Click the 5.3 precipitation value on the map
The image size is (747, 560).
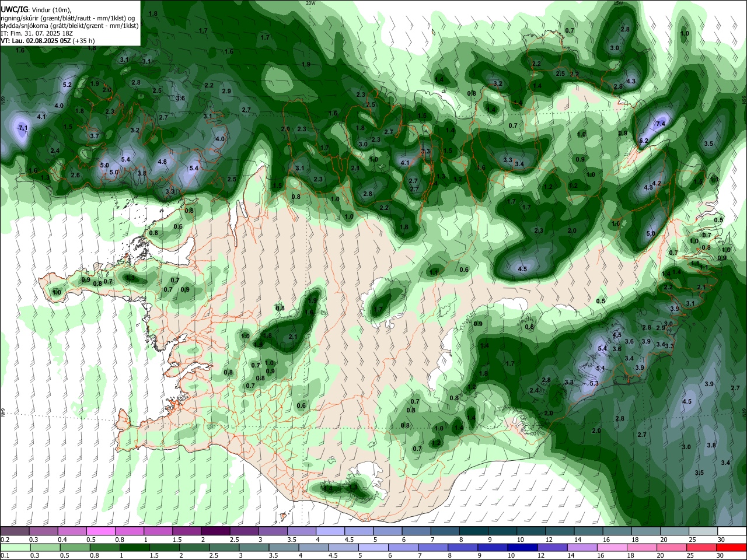tap(595, 383)
